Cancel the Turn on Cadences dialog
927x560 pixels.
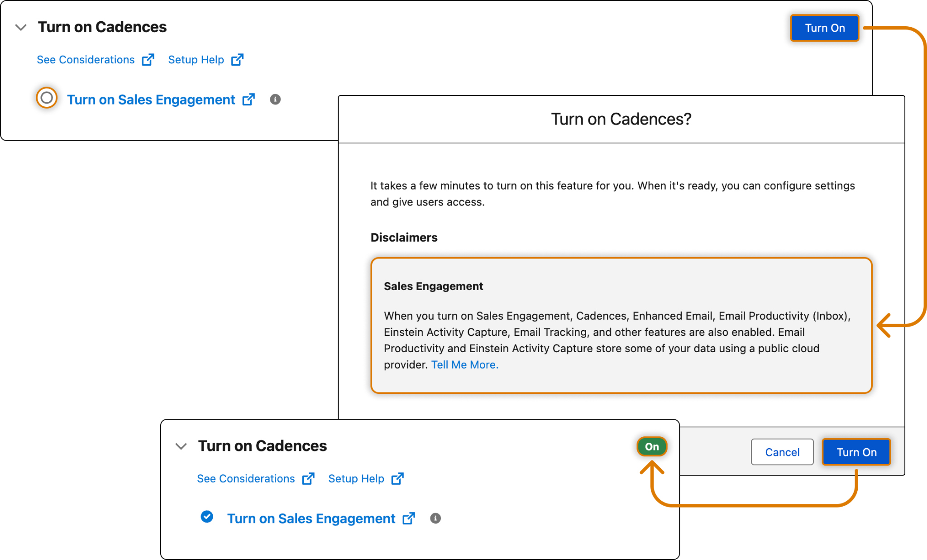782,452
